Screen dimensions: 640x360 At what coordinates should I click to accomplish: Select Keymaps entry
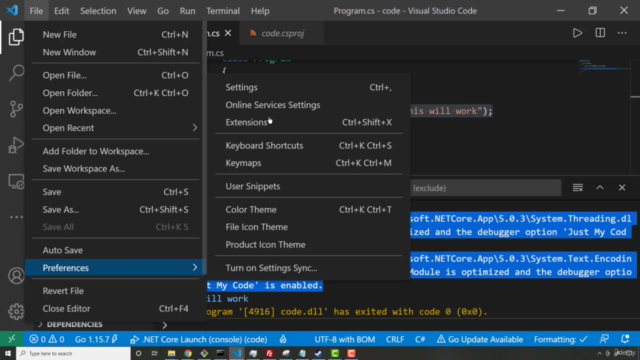coord(309,163)
